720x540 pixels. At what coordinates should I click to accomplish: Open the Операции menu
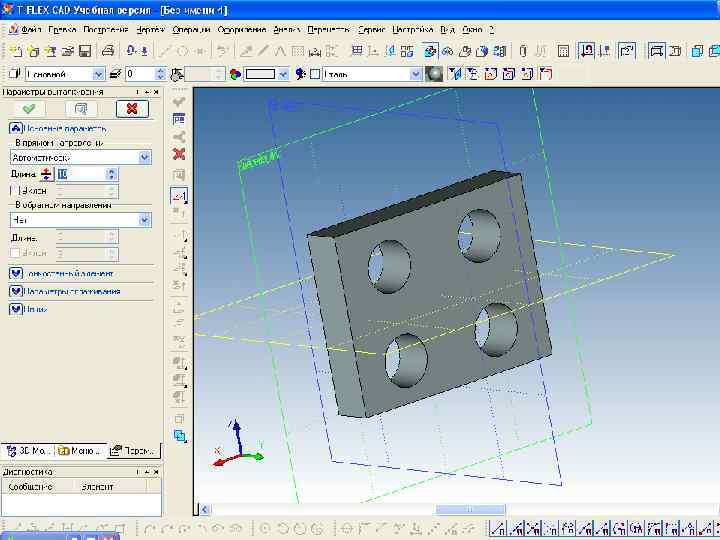tap(191, 30)
